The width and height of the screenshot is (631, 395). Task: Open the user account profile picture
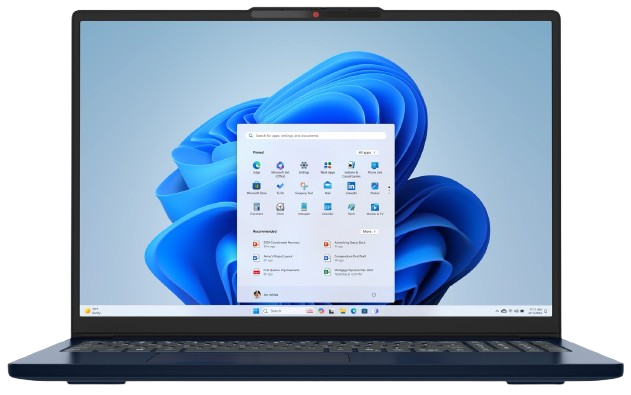(x=257, y=295)
